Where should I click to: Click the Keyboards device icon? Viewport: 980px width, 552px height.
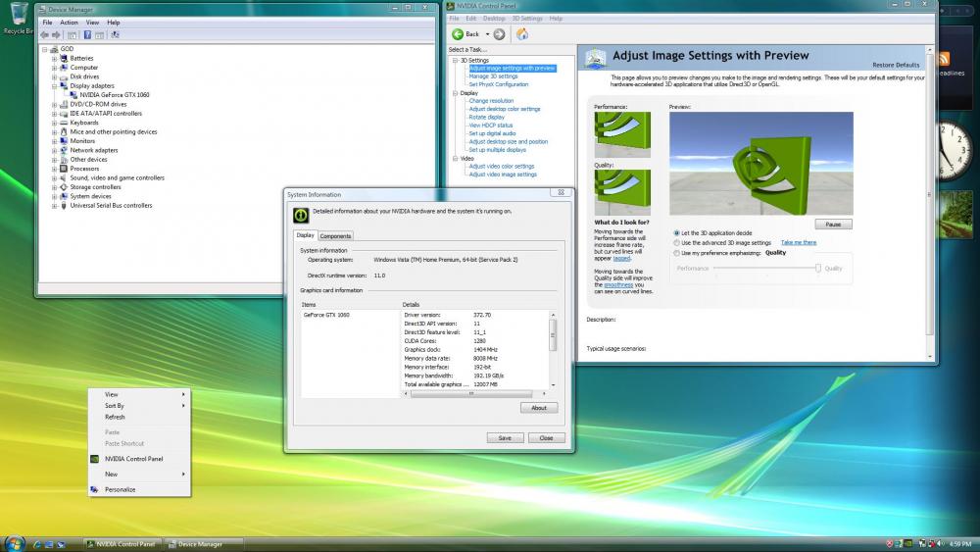[x=64, y=123]
